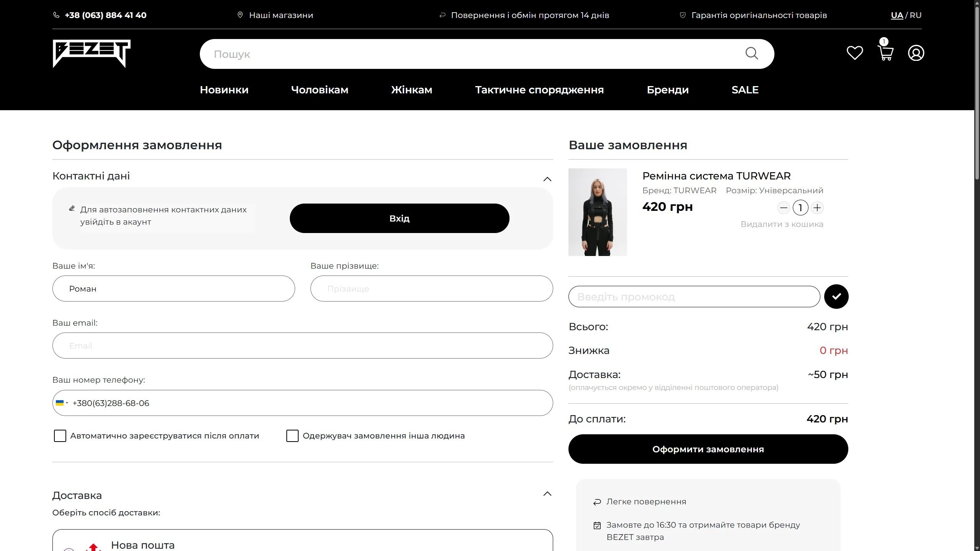Click the Видалити з кошика link
The height and width of the screenshot is (551, 980).
tap(782, 224)
